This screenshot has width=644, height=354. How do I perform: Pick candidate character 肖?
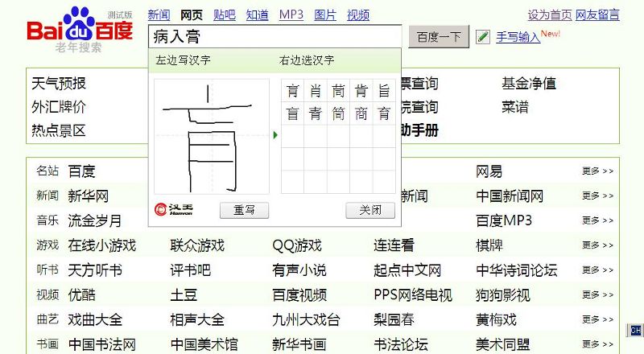click(x=316, y=91)
